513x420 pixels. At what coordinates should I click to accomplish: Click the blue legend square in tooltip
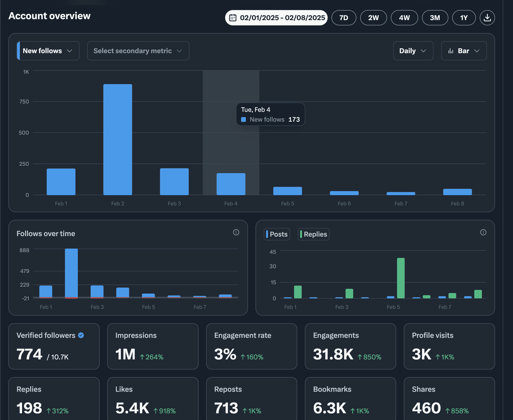[243, 119]
